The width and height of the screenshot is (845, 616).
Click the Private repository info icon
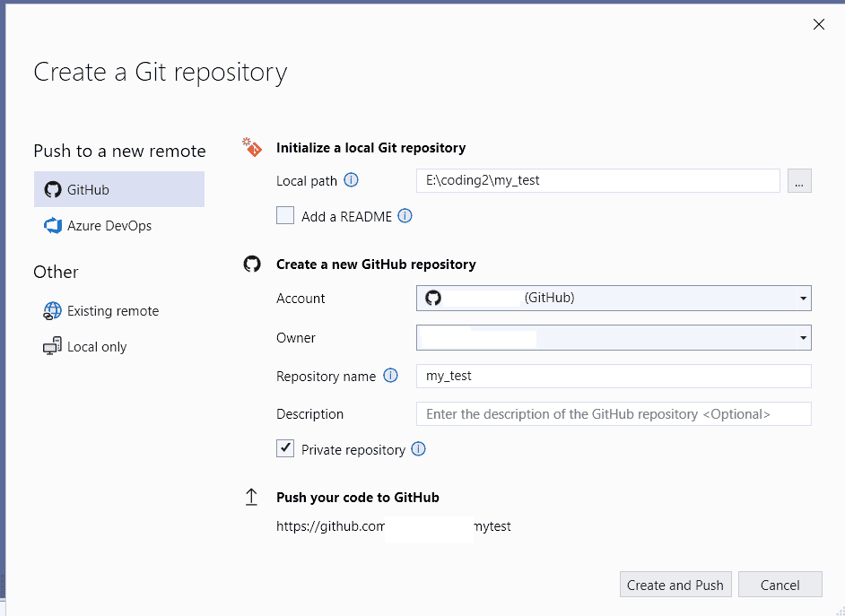pyautogui.click(x=418, y=449)
